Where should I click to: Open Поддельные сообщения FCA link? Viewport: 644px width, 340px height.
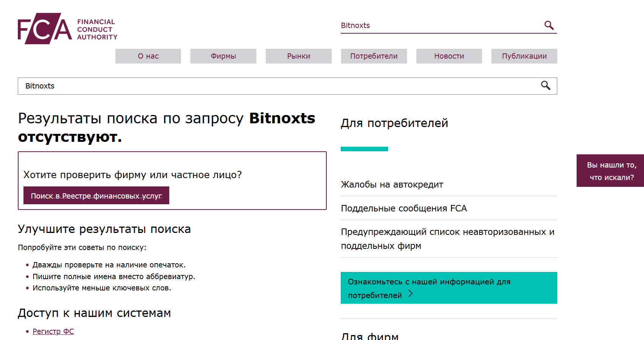tap(404, 208)
